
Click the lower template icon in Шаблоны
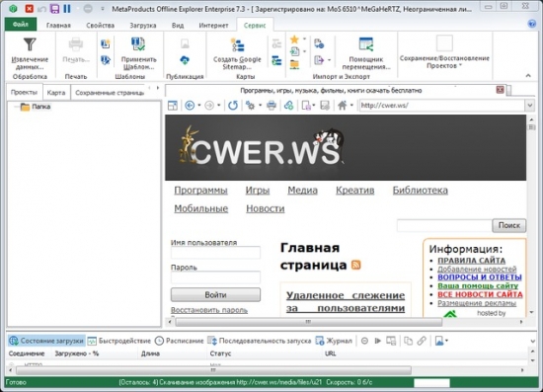(106, 60)
